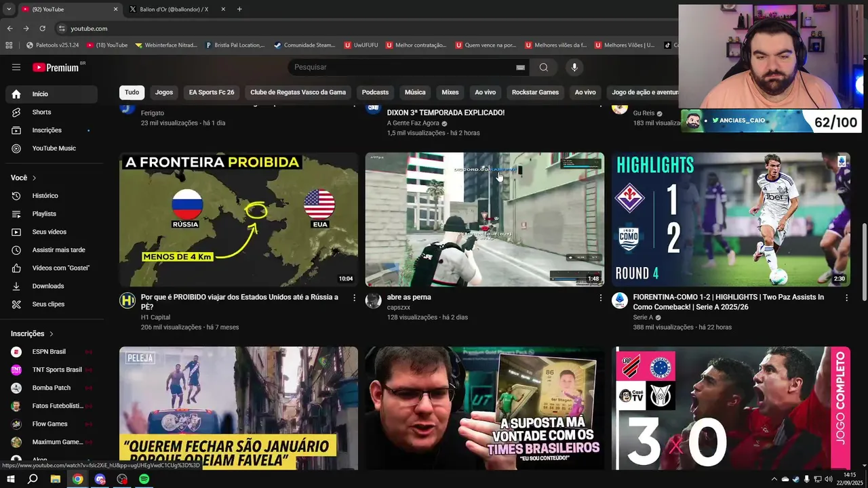This screenshot has width=868, height=488.
Task: Open São Januário Peleja video thumbnail
Action: pos(239,408)
